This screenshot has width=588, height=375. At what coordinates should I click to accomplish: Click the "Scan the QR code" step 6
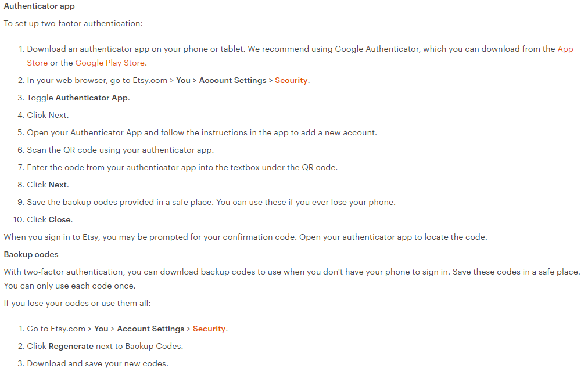(x=120, y=150)
